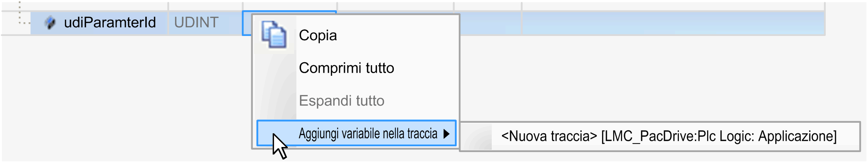Click the wide last cell of udiParamterId row
868x163 pixels.
pos(673,23)
